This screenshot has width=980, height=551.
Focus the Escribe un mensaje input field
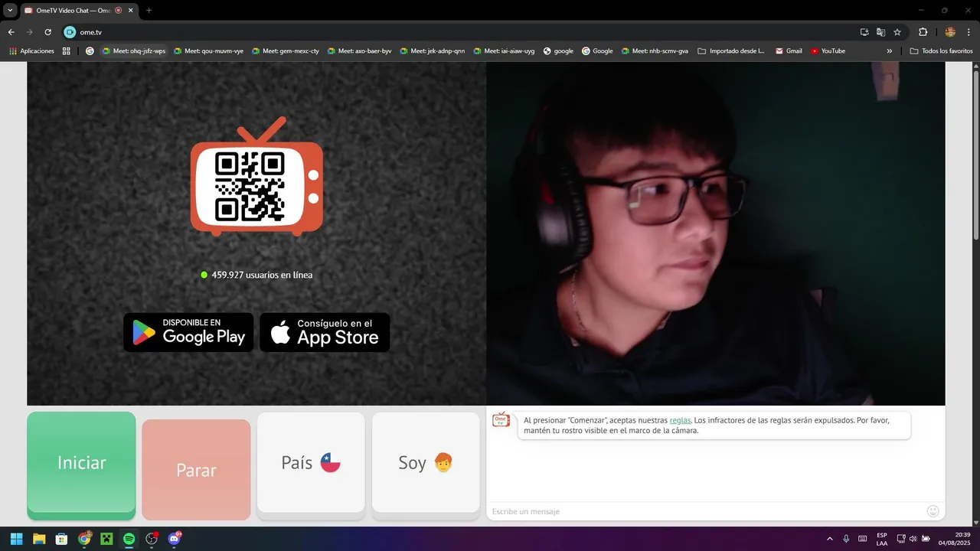point(704,511)
